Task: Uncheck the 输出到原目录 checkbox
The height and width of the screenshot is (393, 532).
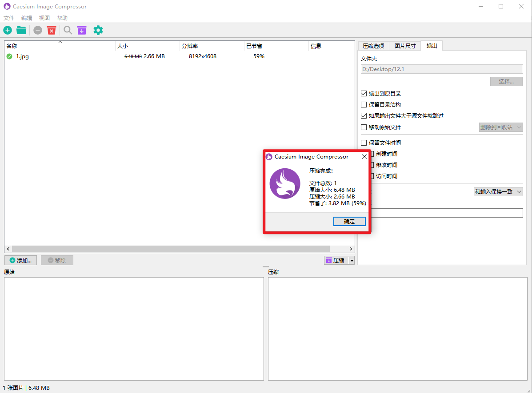Action: [364, 94]
